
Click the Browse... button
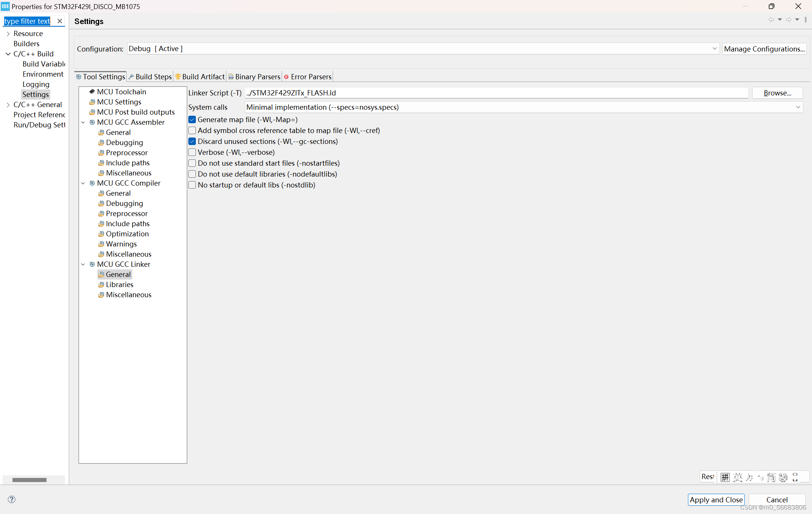tap(777, 93)
